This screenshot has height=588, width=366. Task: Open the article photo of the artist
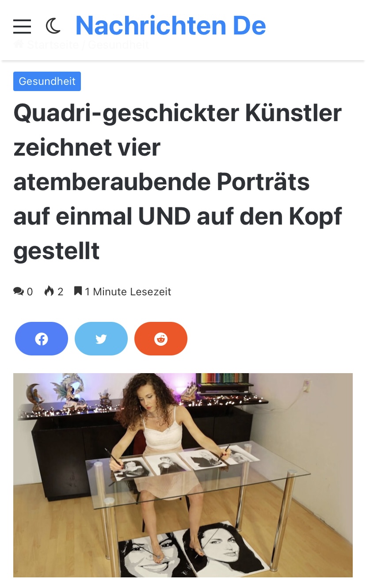click(183, 475)
